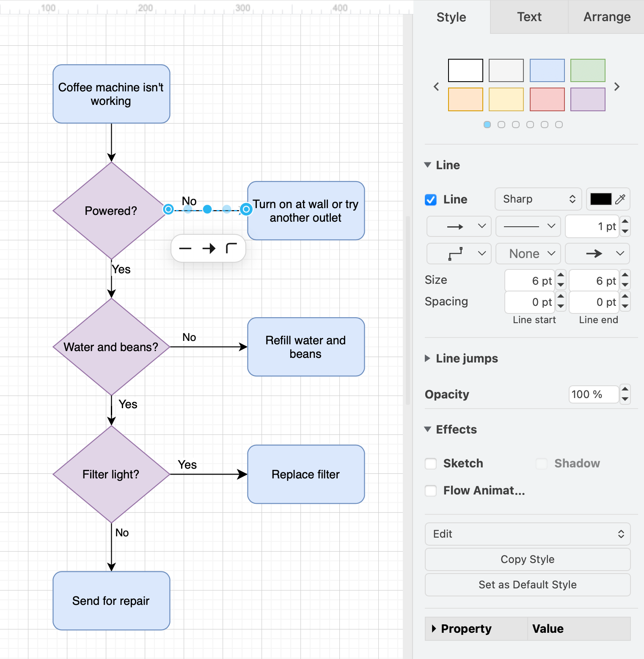Apply the light gray style swatch
Screen dimensions: 644x659
click(x=506, y=70)
